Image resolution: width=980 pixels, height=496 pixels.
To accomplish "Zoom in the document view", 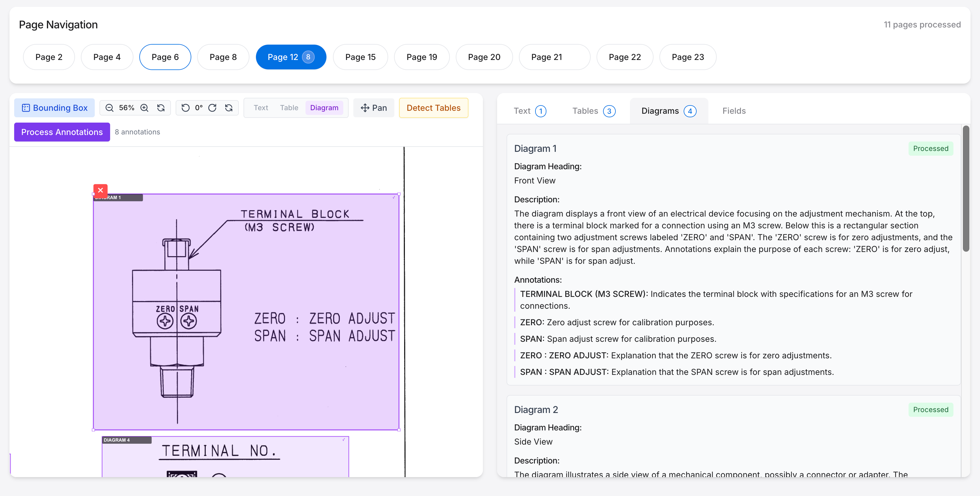I will coord(144,108).
